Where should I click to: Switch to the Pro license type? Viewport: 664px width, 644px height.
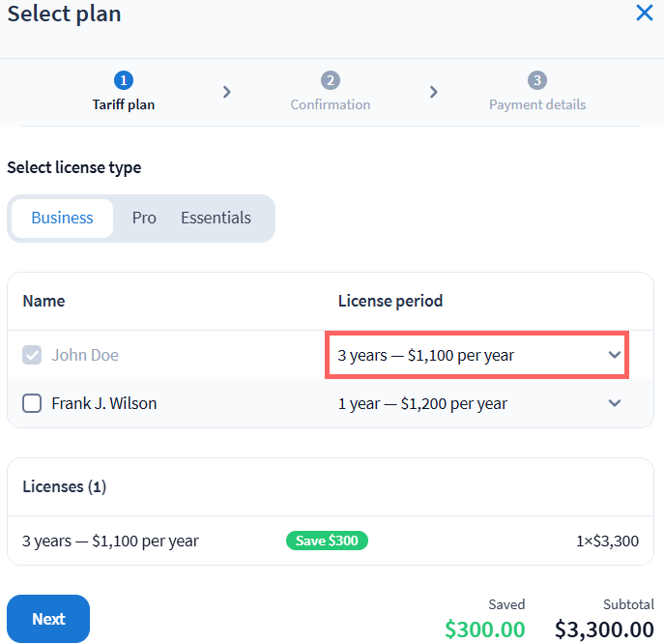click(x=144, y=218)
